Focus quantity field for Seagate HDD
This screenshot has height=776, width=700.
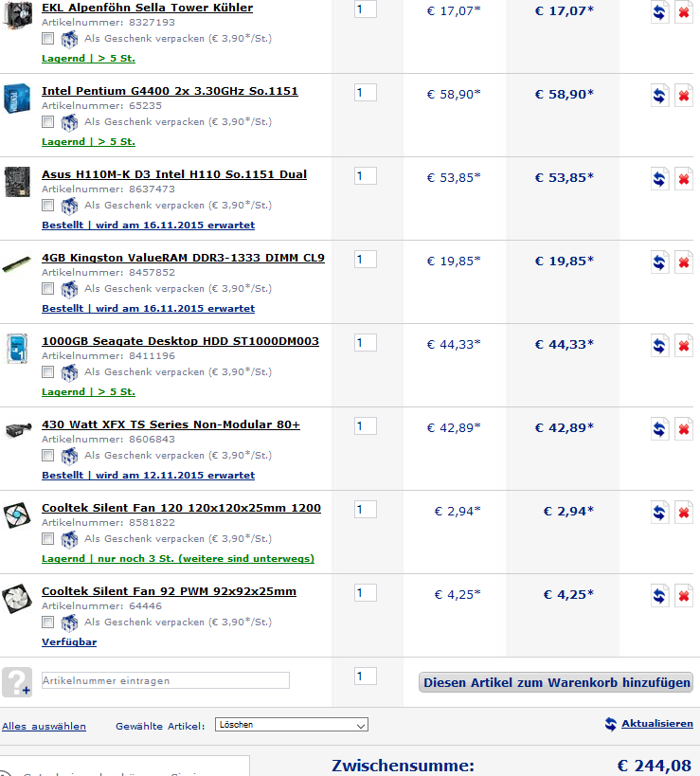click(x=365, y=342)
